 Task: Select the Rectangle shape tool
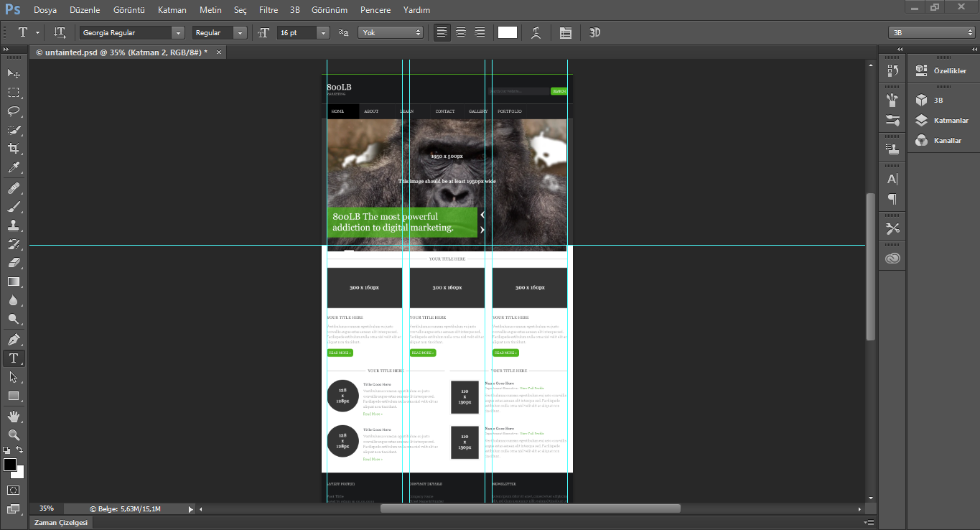pyautogui.click(x=14, y=396)
